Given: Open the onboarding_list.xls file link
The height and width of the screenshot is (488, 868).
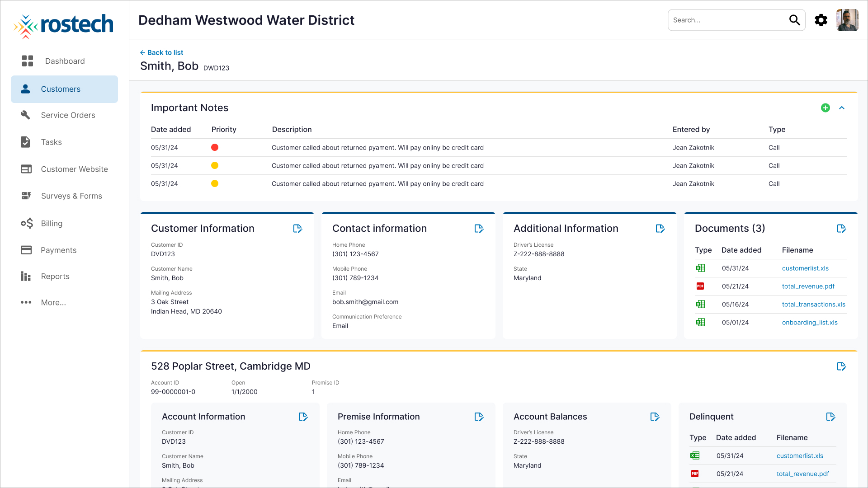Looking at the screenshot, I should [810, 322].
